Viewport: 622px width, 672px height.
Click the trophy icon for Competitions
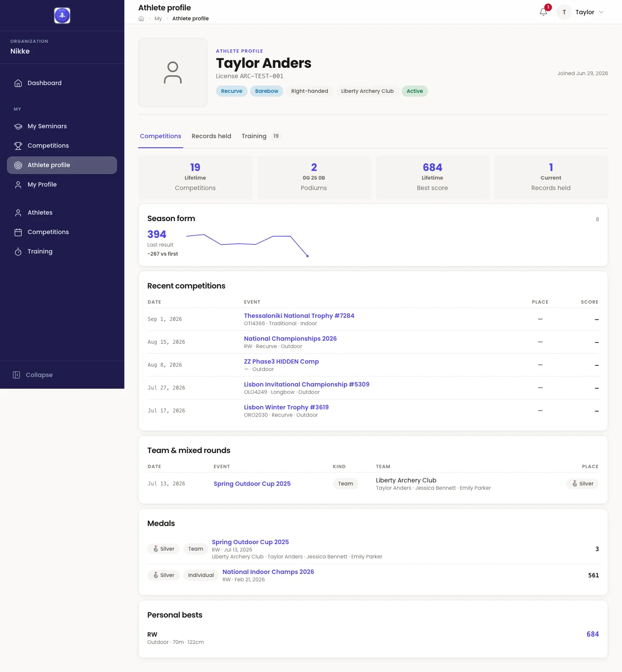click(x=18, y=146)
